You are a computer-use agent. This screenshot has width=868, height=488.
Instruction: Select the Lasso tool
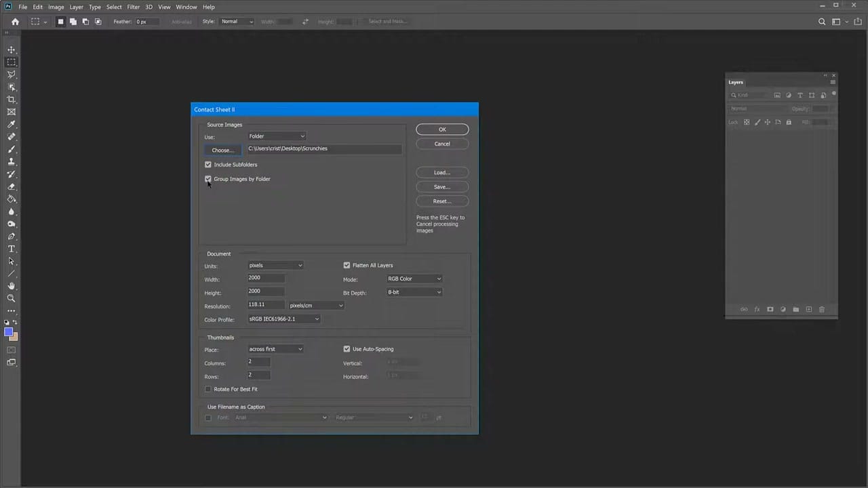point(11,75)
